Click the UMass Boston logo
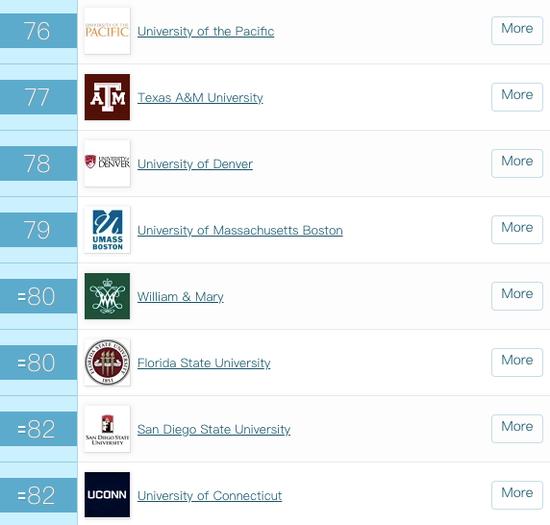 107,230
